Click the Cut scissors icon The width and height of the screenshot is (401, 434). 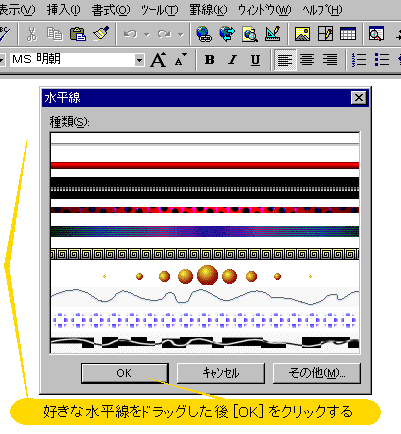point(31,34)
